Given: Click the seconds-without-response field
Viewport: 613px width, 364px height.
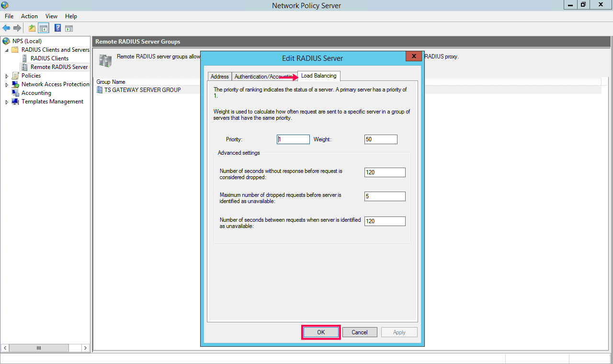Looking at the screenshot, I should [385, 172].
